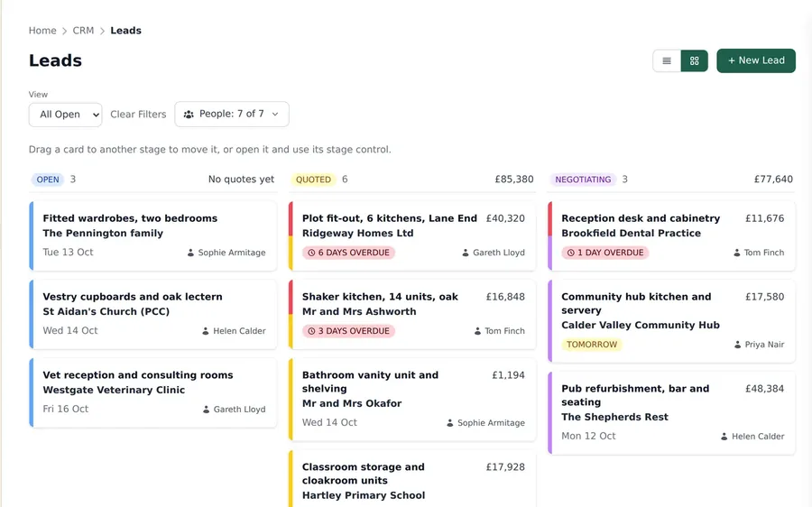Image resolution: width=812 pixels, height=507 pixels.
Task: Switch to board grid view icon
Action: tap(695, 61)
